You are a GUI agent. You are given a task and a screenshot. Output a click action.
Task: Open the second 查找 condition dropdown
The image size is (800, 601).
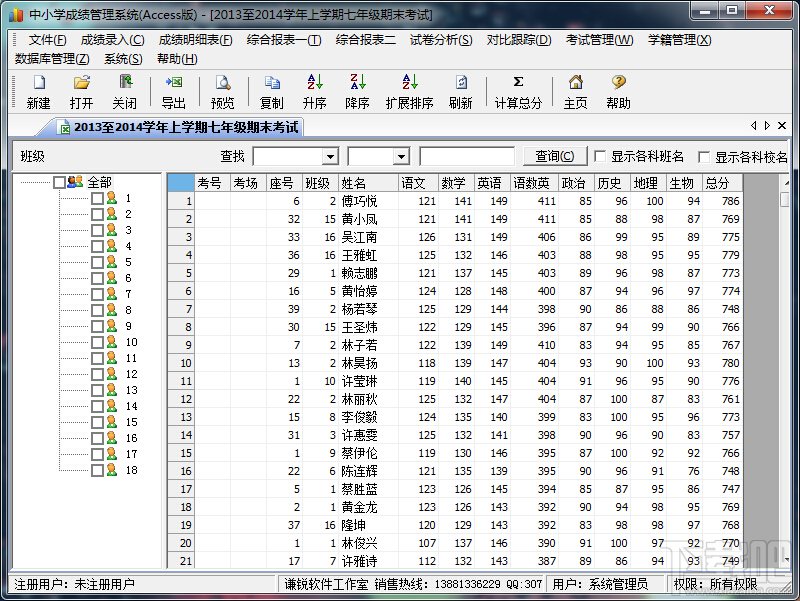tap(402, 157)
